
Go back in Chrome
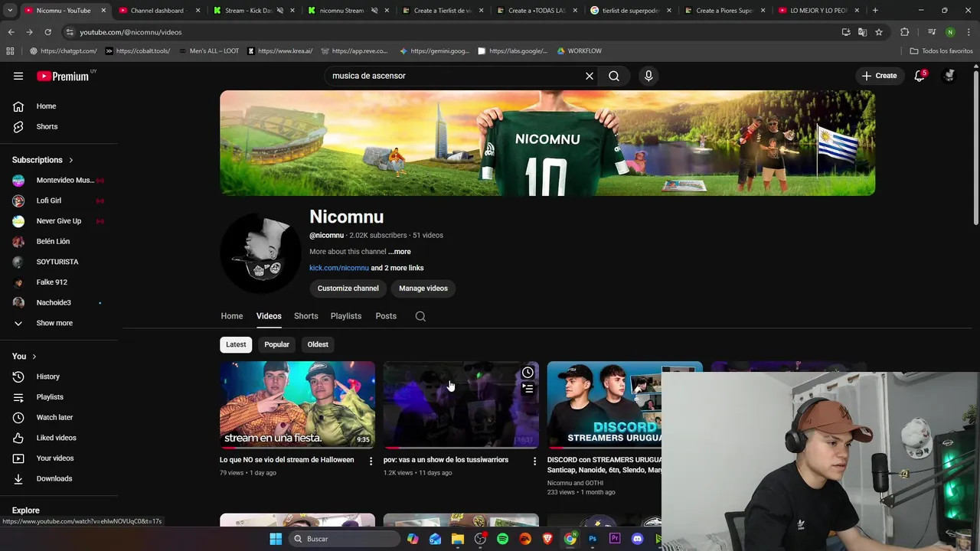coord(11,32)
